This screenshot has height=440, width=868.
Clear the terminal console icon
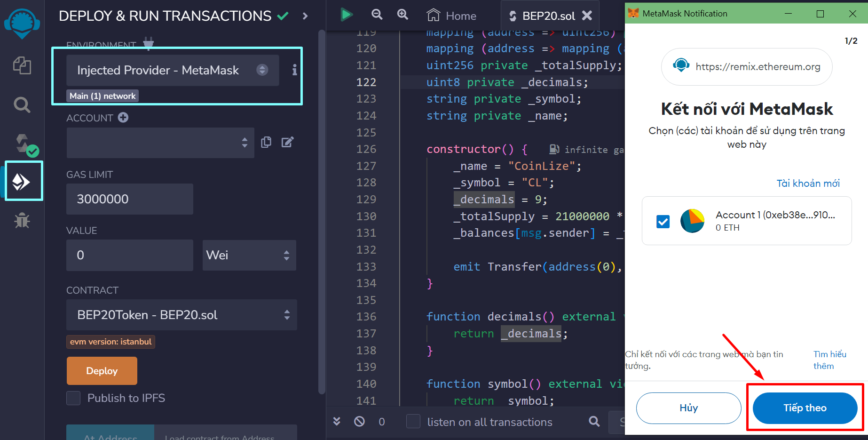click(359, 421)
